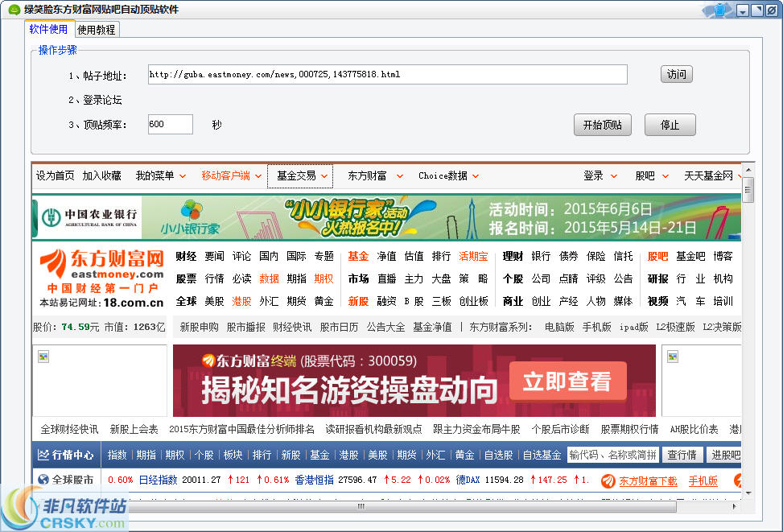Viewport: 783px width, 532px height.
Task: Open the 股票 navigation link
Action: pos(186,278)
